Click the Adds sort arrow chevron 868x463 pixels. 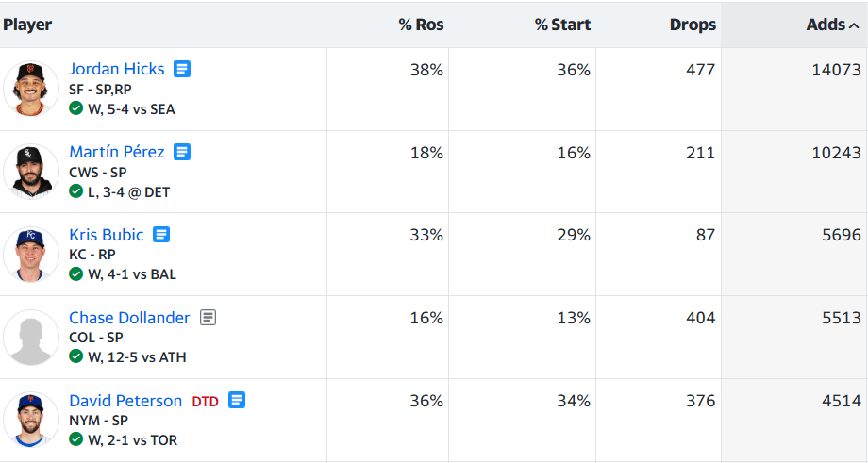tap(854, 25)
